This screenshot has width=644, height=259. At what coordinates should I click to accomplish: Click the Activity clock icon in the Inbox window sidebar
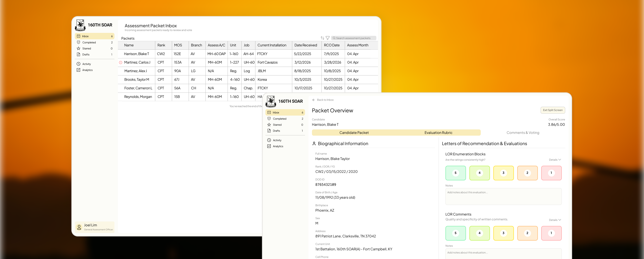tap(78, 64)
